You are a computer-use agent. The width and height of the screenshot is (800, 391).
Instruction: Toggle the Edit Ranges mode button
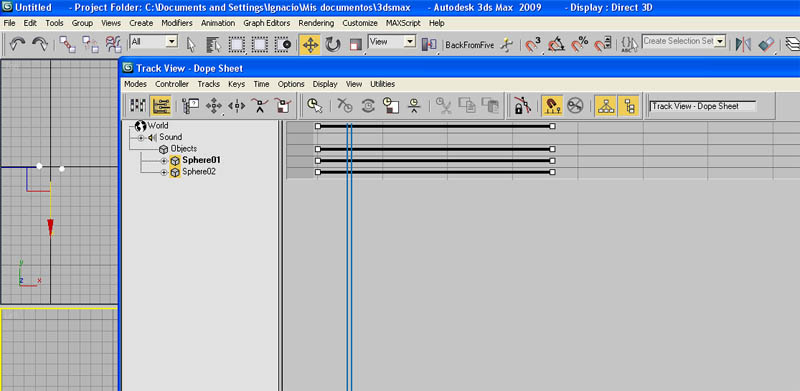161,106
